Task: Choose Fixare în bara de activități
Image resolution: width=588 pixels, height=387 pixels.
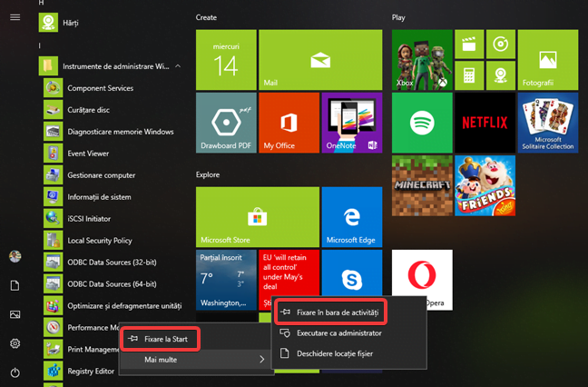Action: (330, 313)
